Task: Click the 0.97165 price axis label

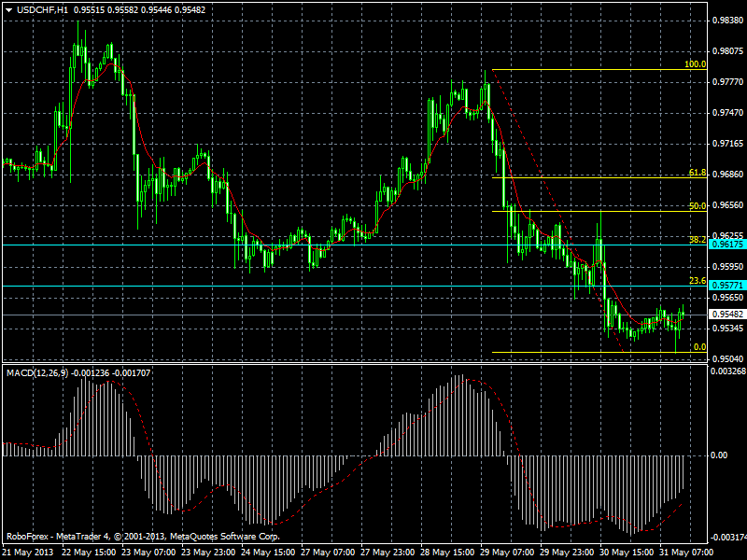Action: pyautogui.click(x=727, y=144)
